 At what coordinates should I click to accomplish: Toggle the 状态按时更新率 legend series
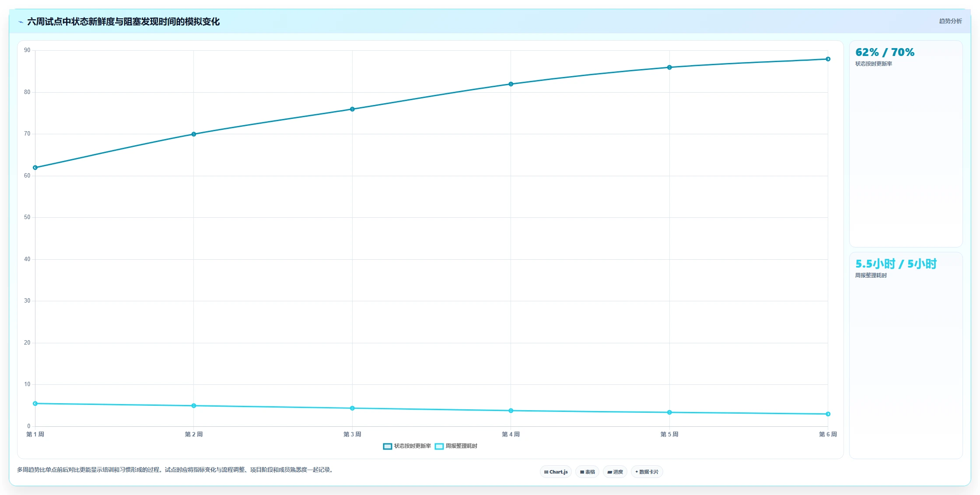click(x=407, y=446)
